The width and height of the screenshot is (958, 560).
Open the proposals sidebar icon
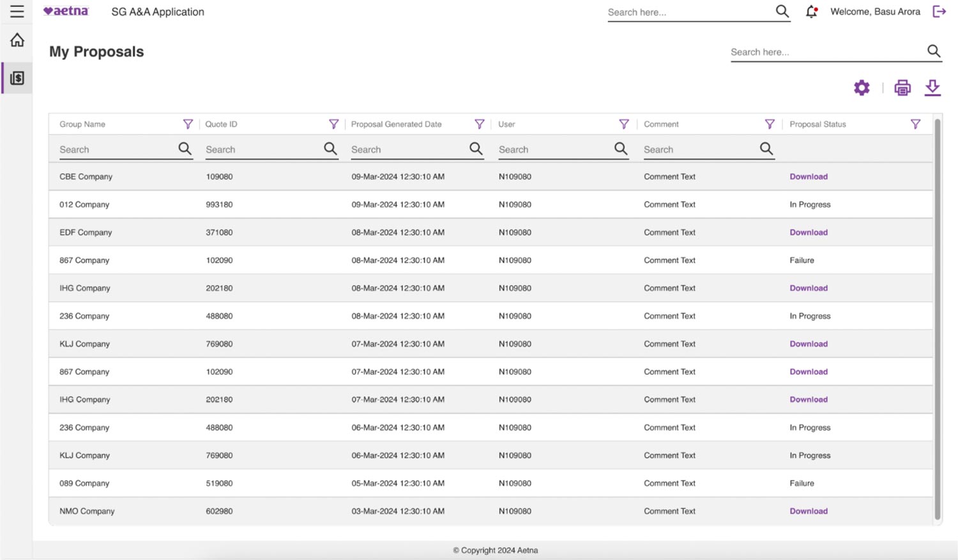tap(17, 78)
